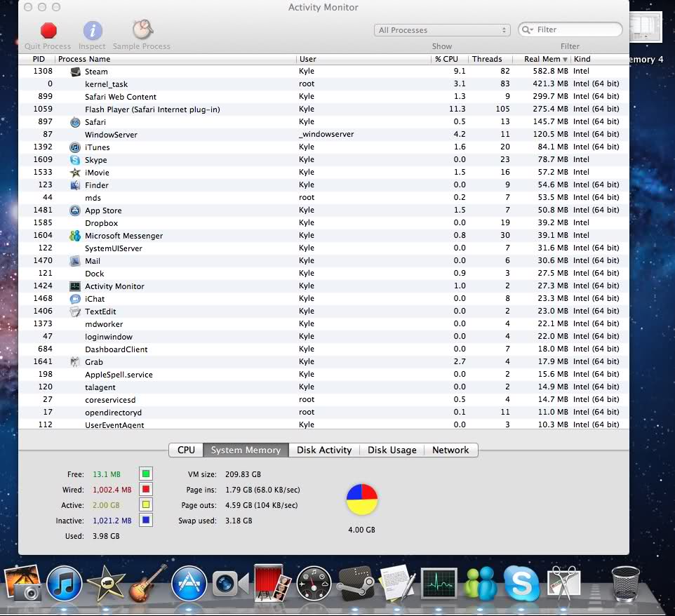Select the kernel_task process row
This screenshot has height=616, width=675.
tap(323, 84)
